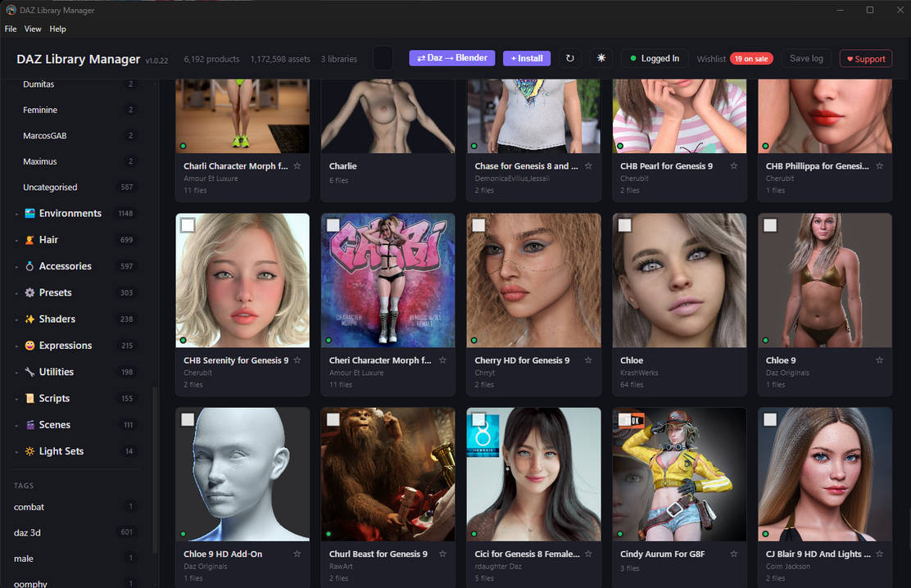Star the Chase for Genesis 8 product
The height and width of the screenshot is (588, 911).
588,165
